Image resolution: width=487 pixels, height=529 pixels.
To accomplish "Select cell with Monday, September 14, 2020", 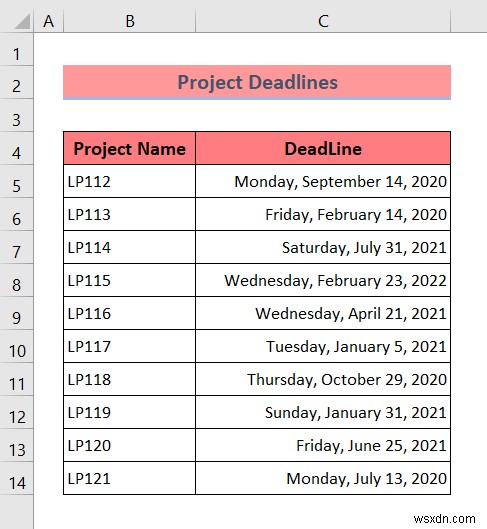I will click(x=323, y=182).
